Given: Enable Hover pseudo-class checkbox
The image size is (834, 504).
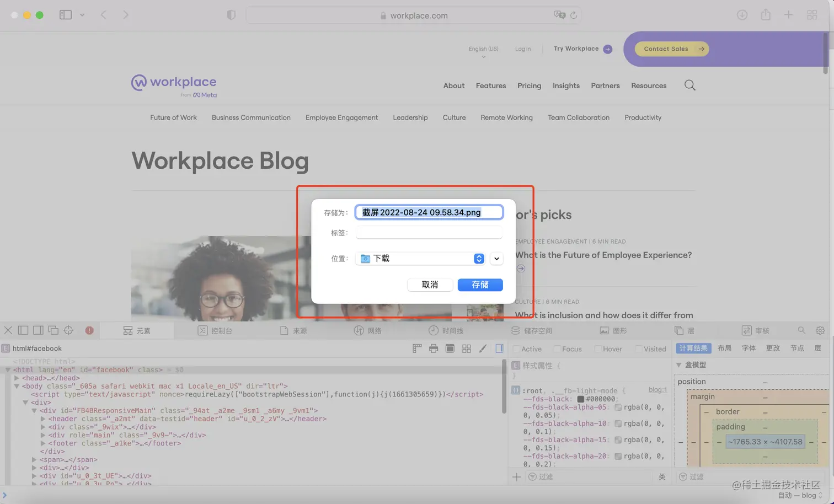Looking at the screenshot, I should pyautogui.click(x=598, y=348).
